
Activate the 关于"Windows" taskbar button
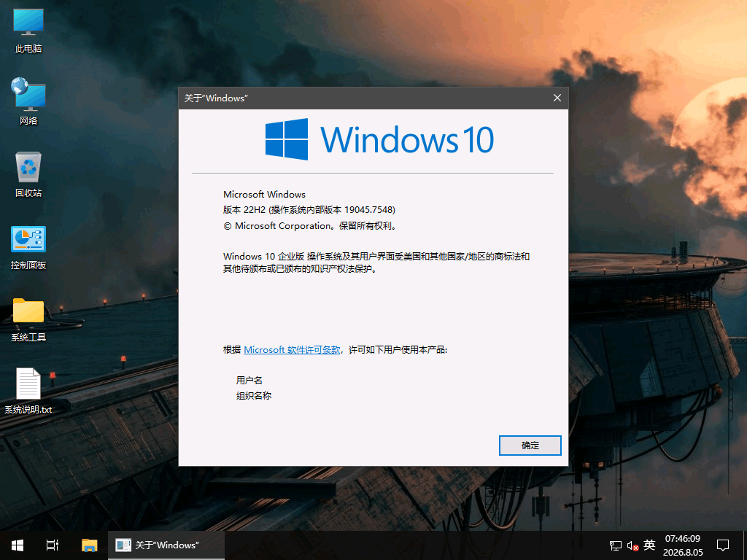(166, 545)
